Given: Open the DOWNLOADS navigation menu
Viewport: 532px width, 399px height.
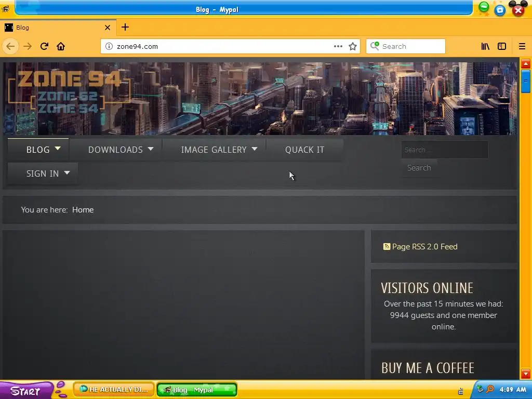Looking at the screenshot, I should point(115,150).
